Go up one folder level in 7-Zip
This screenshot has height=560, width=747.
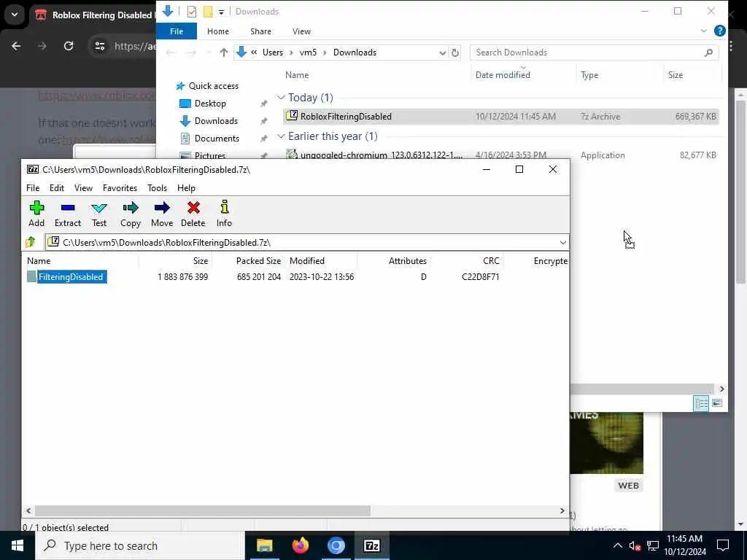tap(31, 242)
